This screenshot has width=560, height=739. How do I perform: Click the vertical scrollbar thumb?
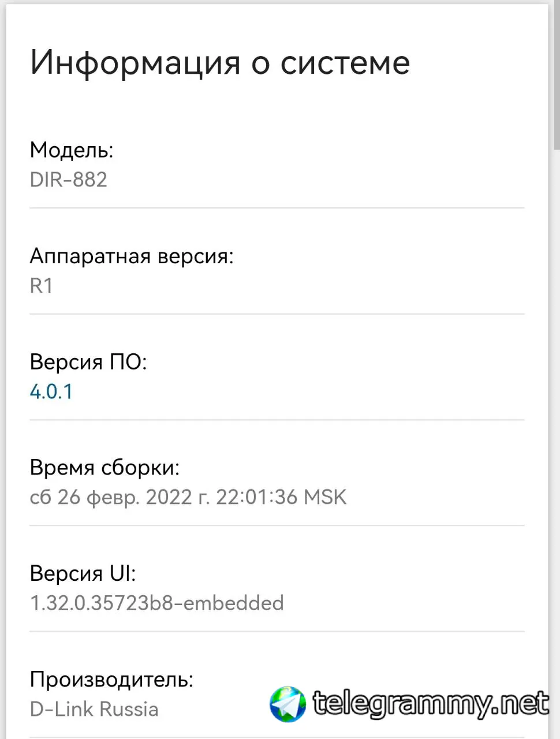point(557,75)
